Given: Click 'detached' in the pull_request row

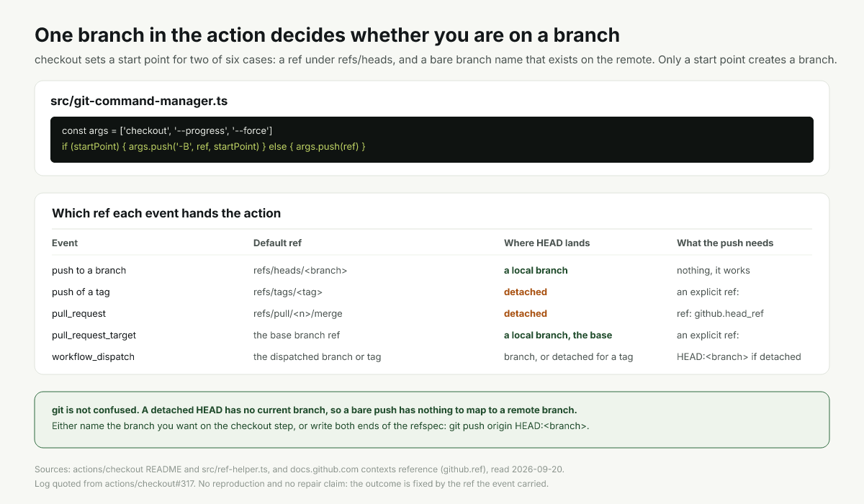Looking at the screenshot, I should point(526,313).
